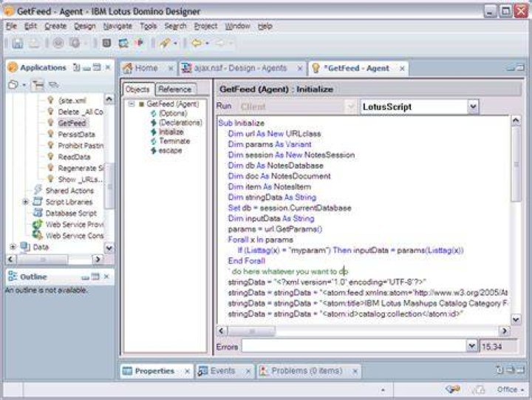Open the Create menu
This screenshot has width=532, height=400.
[x=55, y=26]
